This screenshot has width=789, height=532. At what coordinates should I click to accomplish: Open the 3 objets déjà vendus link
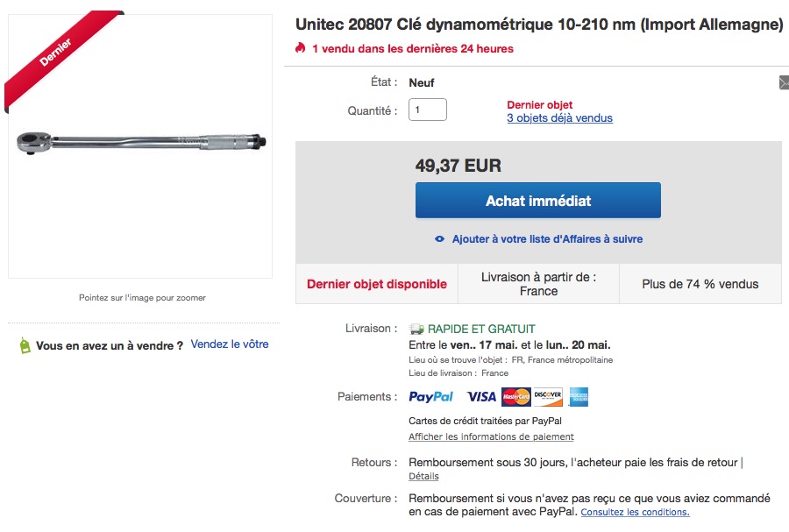tap(559, 118)
